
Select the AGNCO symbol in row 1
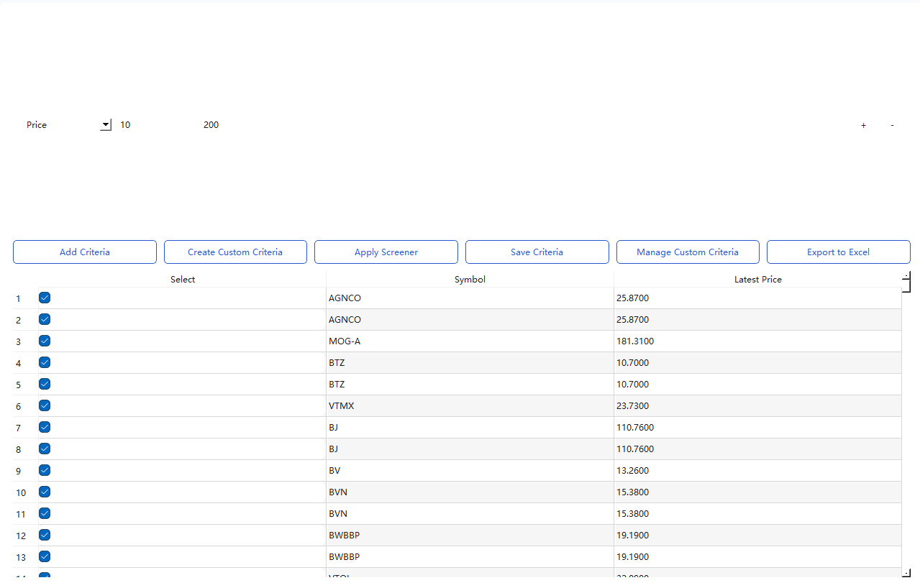(470, 298)
